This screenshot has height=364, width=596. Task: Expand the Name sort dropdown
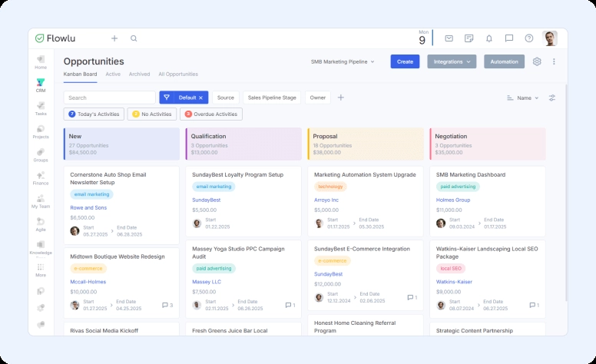point(523,98)
